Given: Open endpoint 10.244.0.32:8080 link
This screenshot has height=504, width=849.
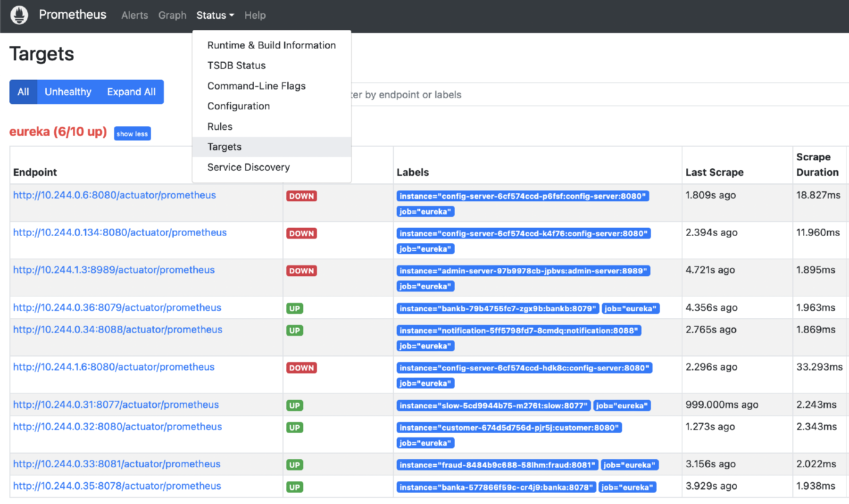Looking at the screenshot, I should point(117,427).
